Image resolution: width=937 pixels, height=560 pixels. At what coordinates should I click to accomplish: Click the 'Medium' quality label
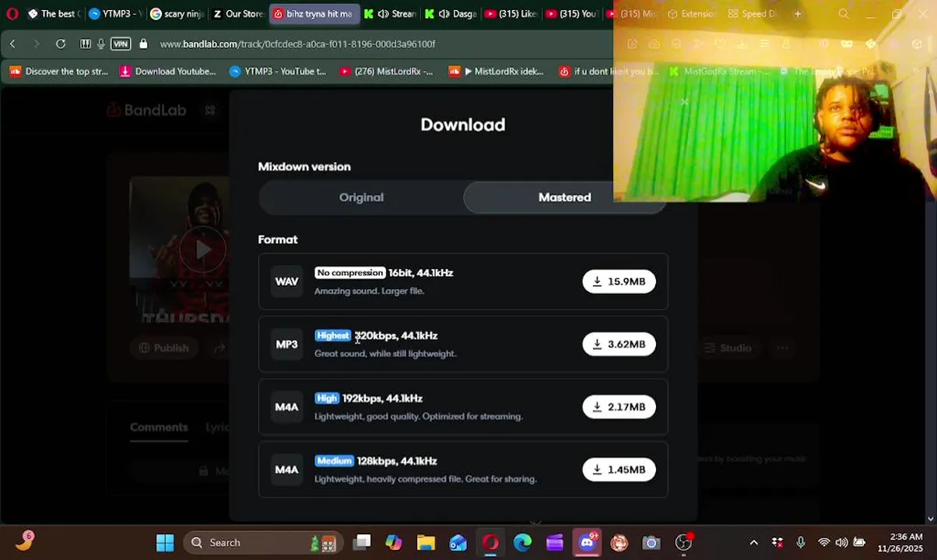(334, 461)
